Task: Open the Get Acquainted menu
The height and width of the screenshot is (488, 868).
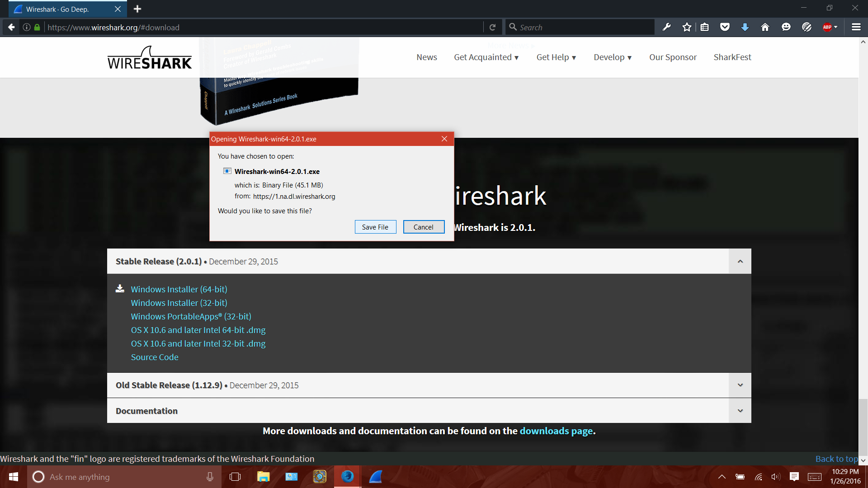Action: [486, 57]
